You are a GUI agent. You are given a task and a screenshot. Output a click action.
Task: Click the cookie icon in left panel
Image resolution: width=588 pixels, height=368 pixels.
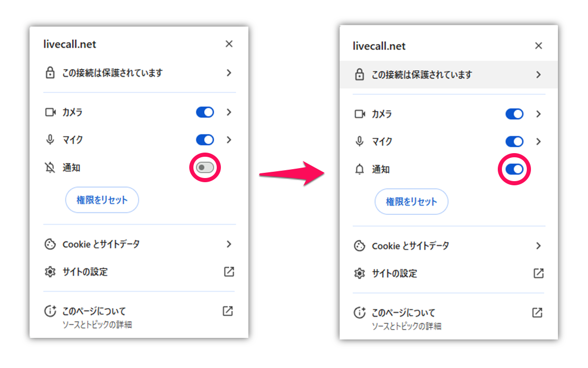pyautogui.click(x=50, y=244)
